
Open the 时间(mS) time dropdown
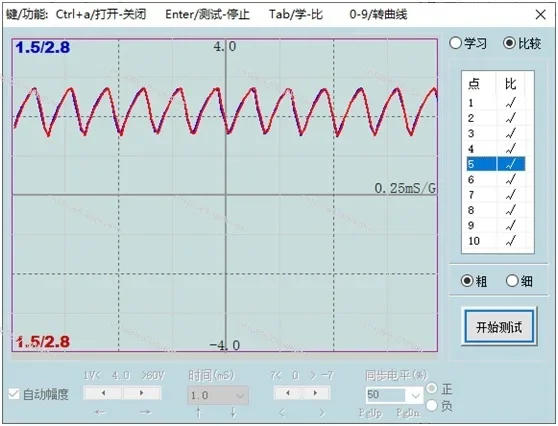click(x=218, y=395)
